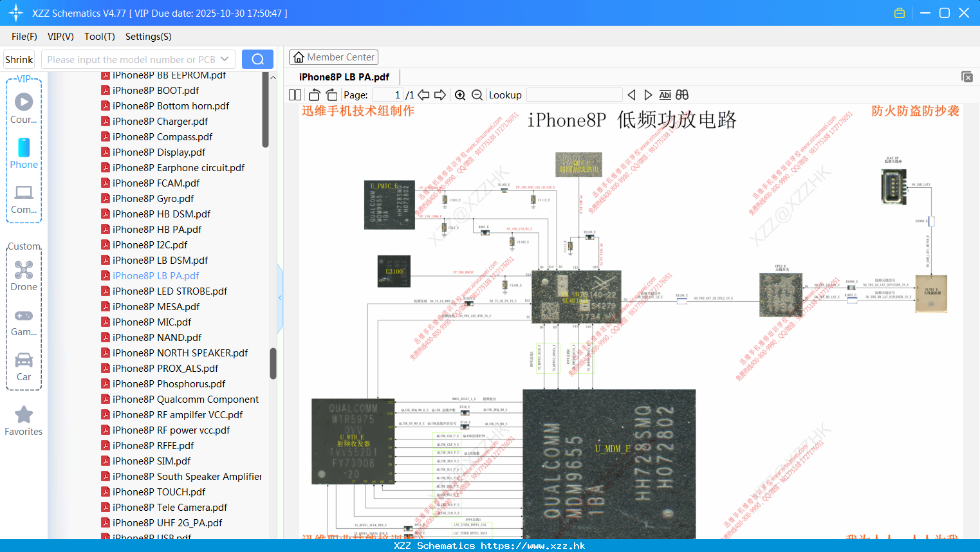The width and height of the screenshot is (980, 552).
Task: Open iPhone8P Gyro.pdf
Action: pos(153,198)
